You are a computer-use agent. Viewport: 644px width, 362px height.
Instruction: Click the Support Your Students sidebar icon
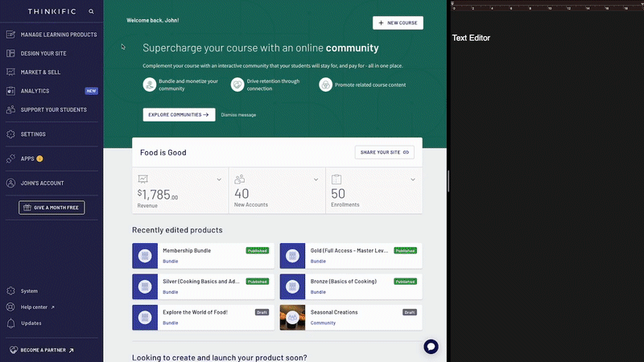[10, 109]
